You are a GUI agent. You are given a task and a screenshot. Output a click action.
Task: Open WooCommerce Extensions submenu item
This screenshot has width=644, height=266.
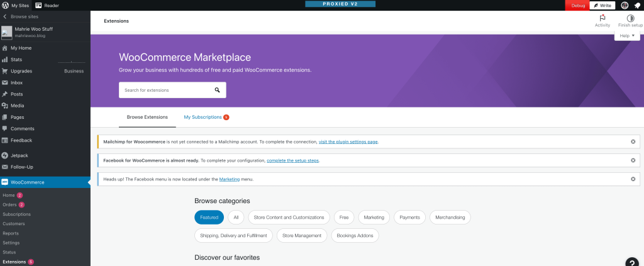coord(14,262)
